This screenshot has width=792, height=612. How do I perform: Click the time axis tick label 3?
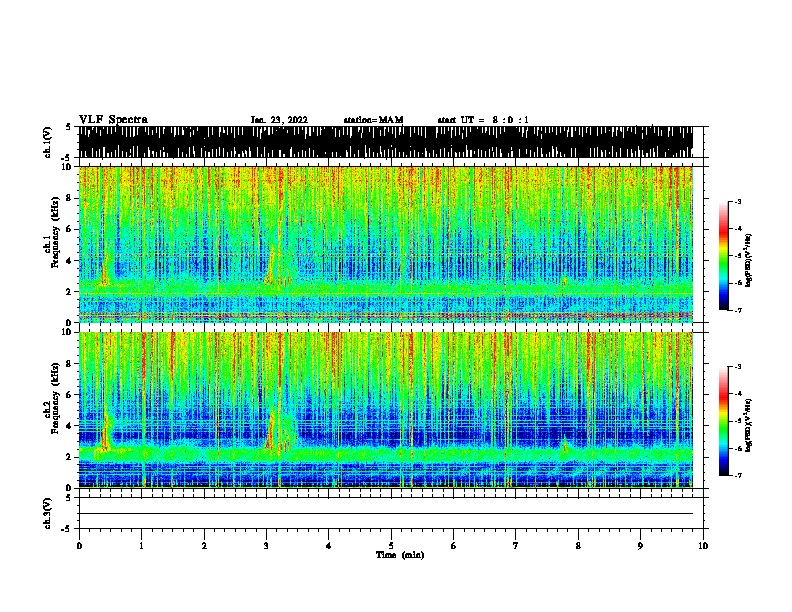pyautogui.click(x=266, y=546)
